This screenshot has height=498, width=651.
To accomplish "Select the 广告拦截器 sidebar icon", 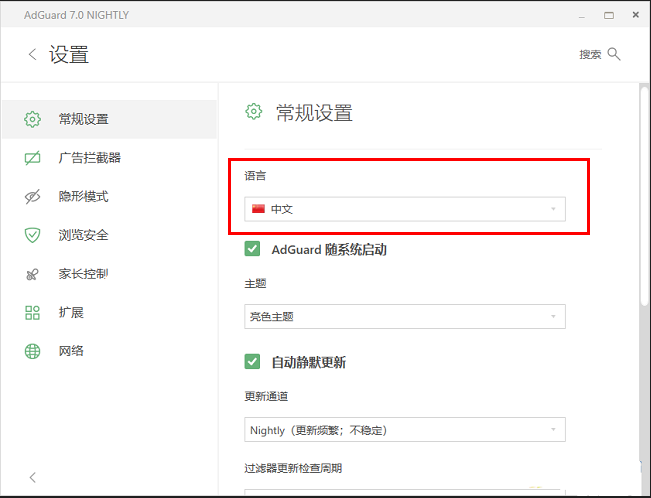I will point(32,158).
